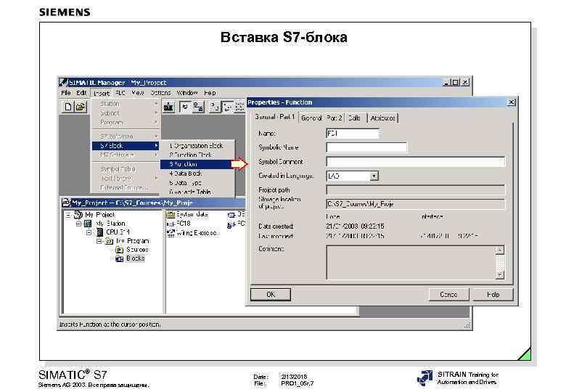Click the My Station icon in the tree
This screenshot has width=566, height=392.
tap(88, 224)
